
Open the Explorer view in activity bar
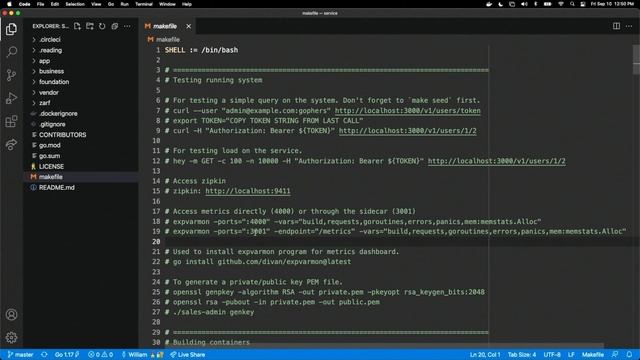11,29
